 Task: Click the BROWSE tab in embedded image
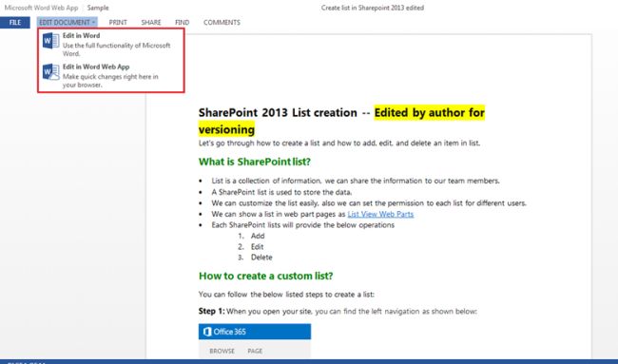[222, 351]
